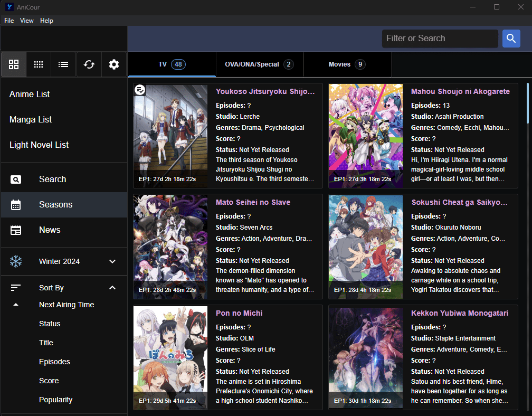Select the Movies tab
Screen dimensions: 532x416
(x=347, y=64)
